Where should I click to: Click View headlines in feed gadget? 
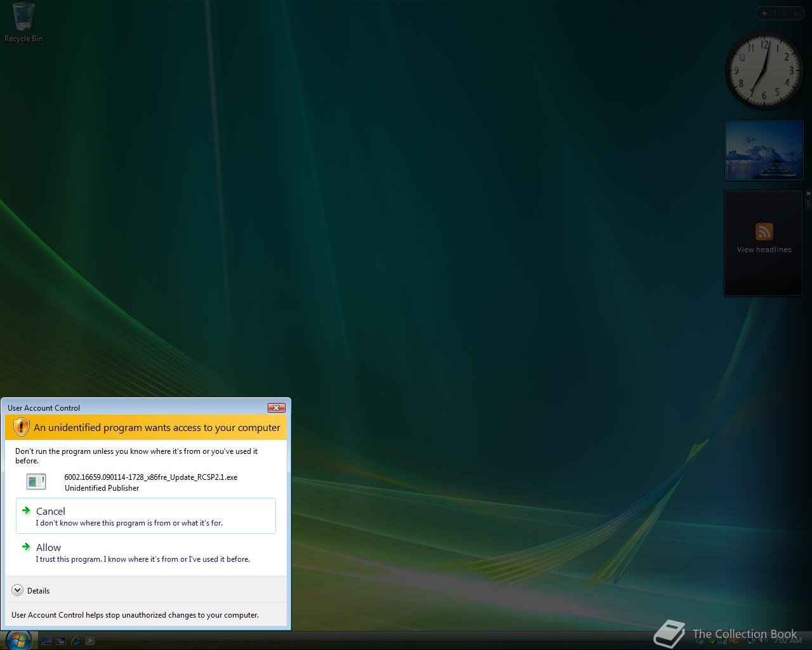pos(764,249)
